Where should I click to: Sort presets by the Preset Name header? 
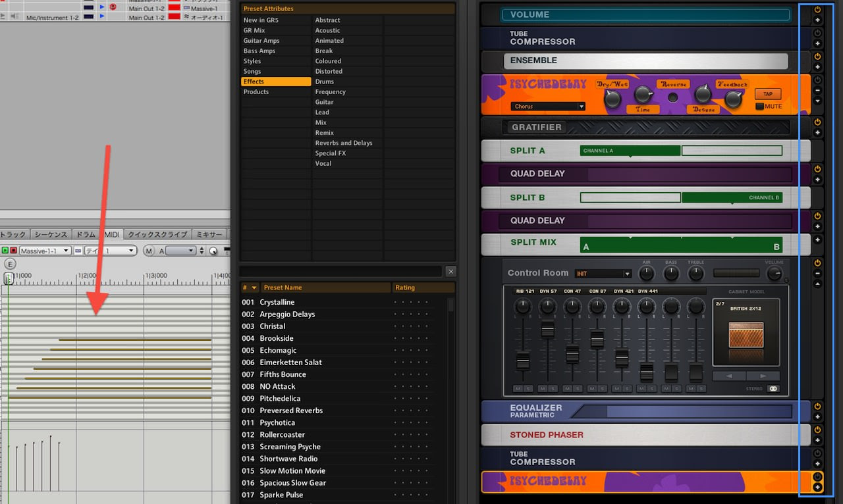coord(326,288)
